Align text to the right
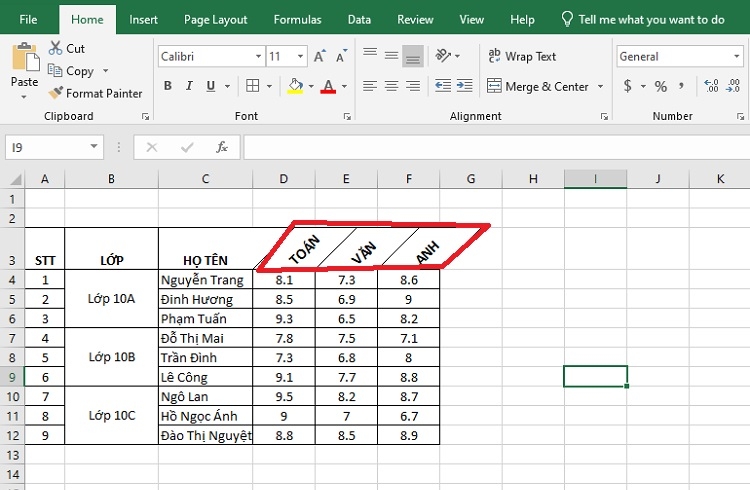 pyautogui.click(x=413, y=86)
